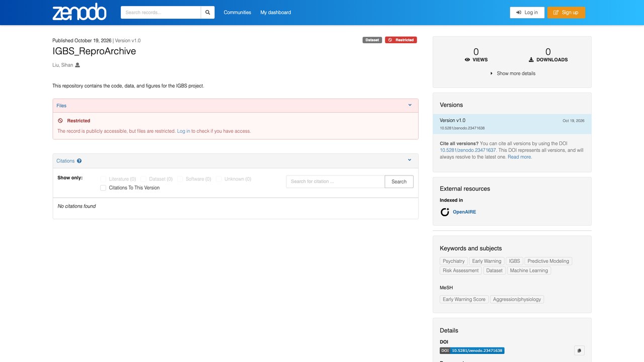Click the citation Search button
644x362 pixels.
[399, 182]
